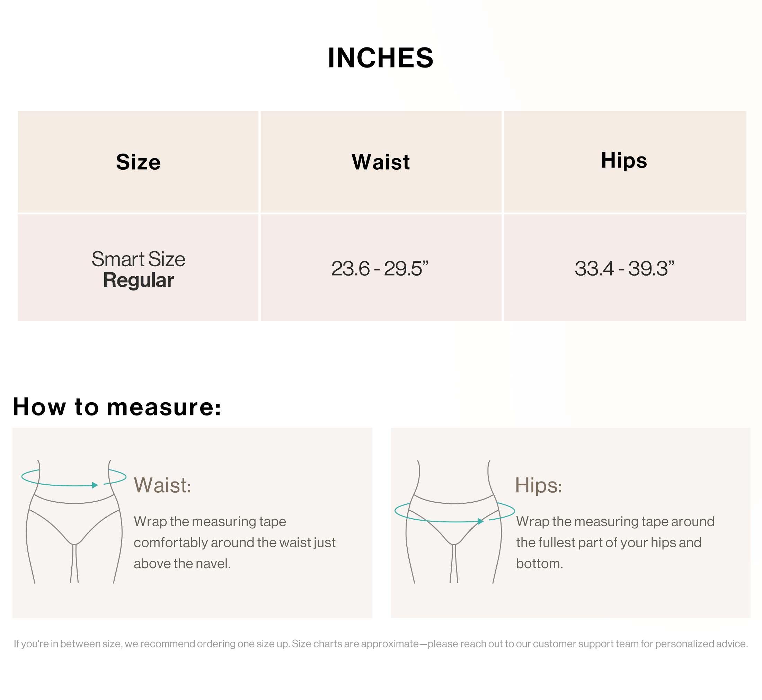Click the 33.4 - 39.3" hips value

coord(624,268)
